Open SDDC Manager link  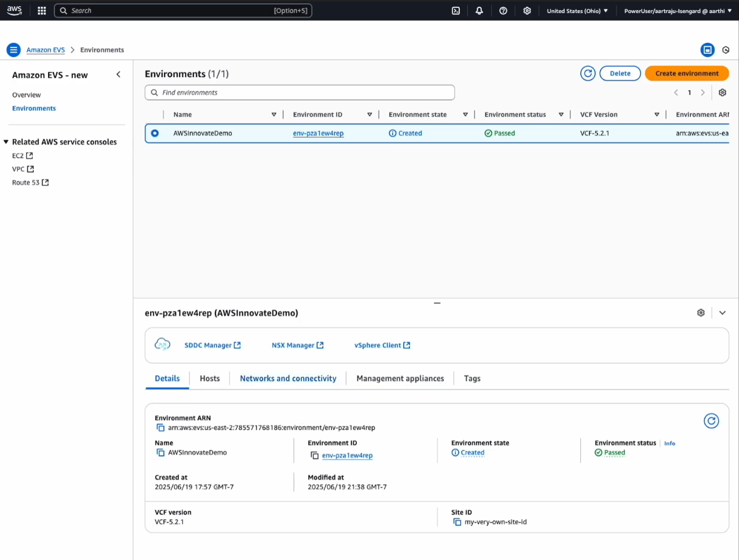tap(213, 345)
